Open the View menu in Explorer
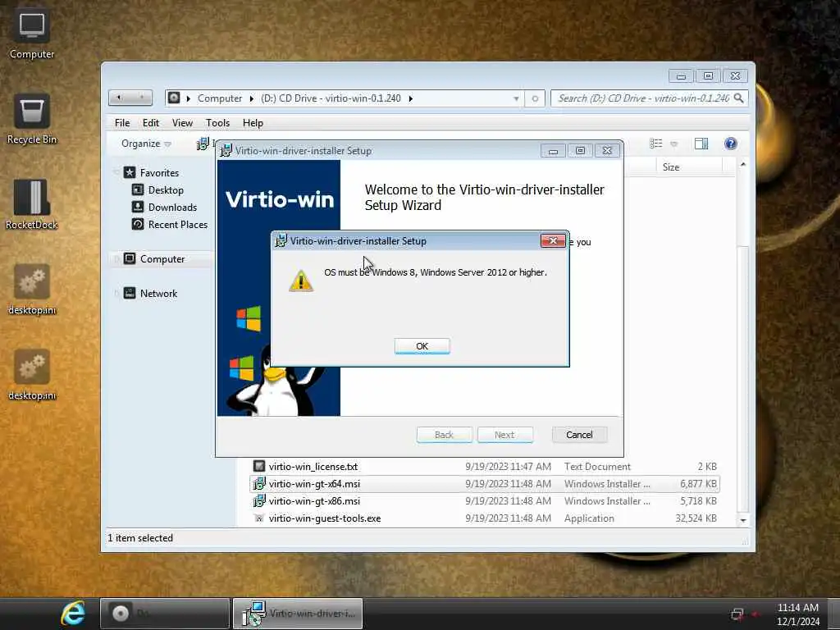Image resolution: width=840 pixels, height=630 pixels. point(182,123)
